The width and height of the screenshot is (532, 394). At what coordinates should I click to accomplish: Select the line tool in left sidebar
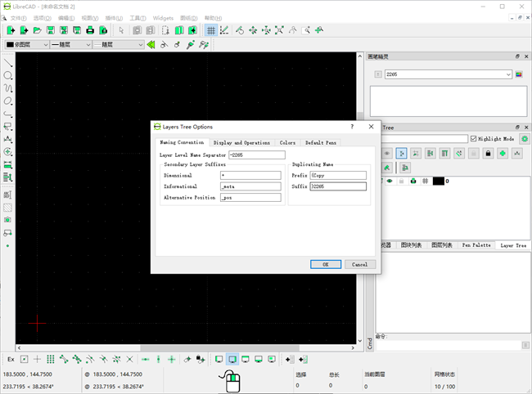[8, 63]
